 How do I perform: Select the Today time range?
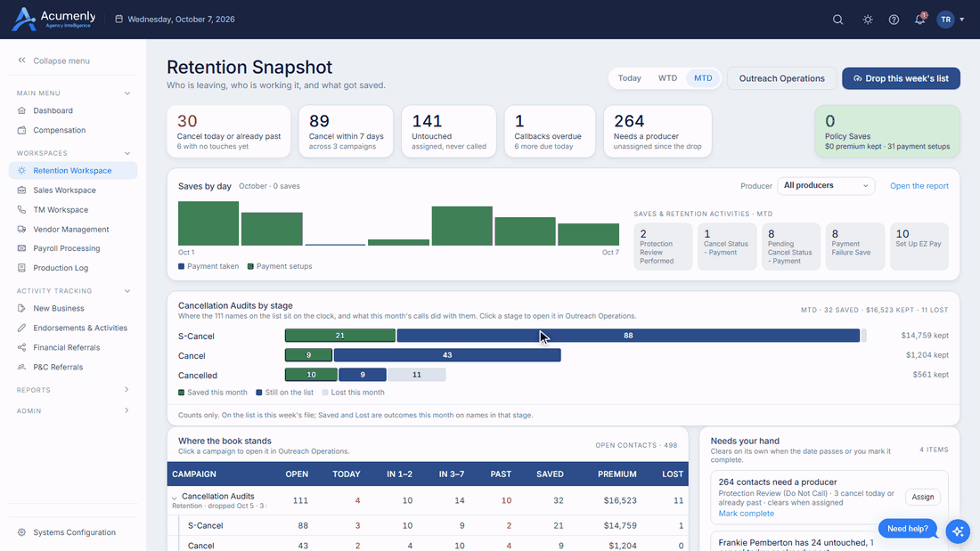click(x=629, y=78)
